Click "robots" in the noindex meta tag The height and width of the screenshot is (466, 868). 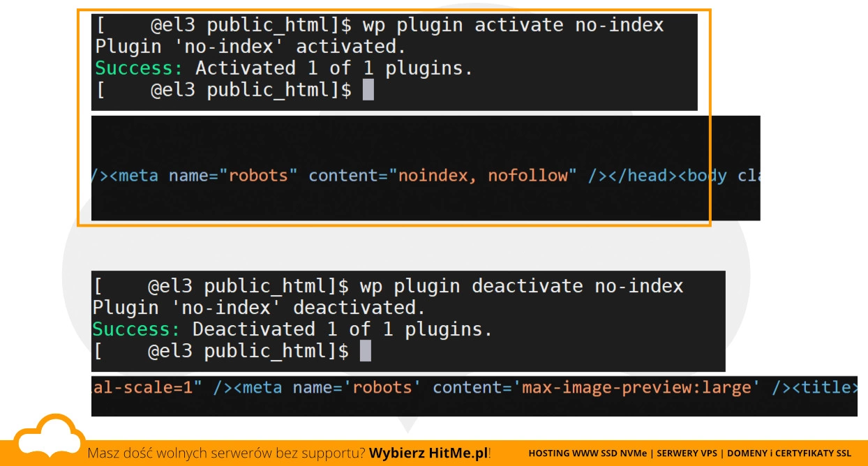pos(259,175)
